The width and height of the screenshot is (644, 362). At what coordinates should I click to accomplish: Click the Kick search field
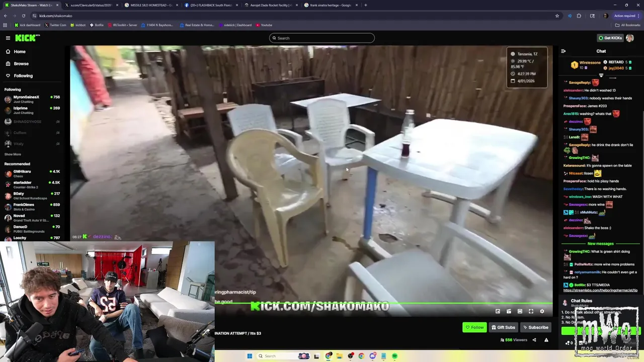click(321, 38)
